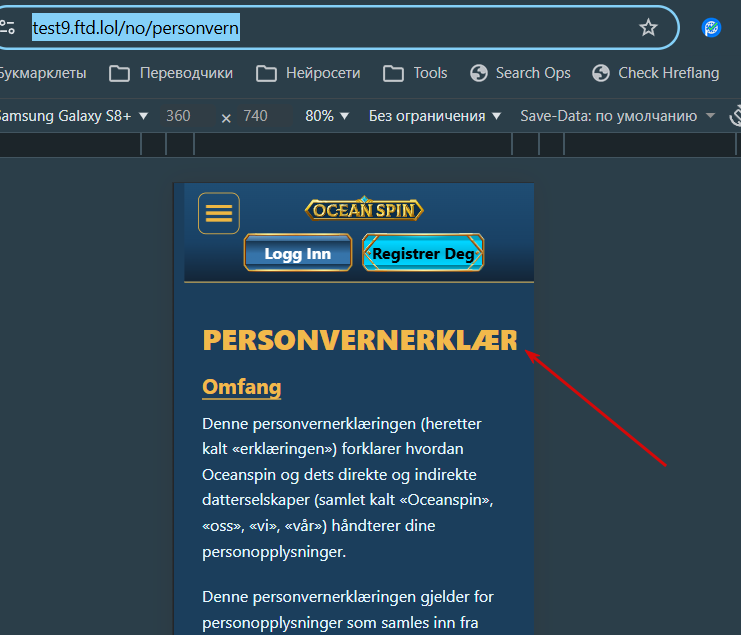Open the Нейросети bookmarks folder
Screen dimensions: 741x635
coord(308,73)
